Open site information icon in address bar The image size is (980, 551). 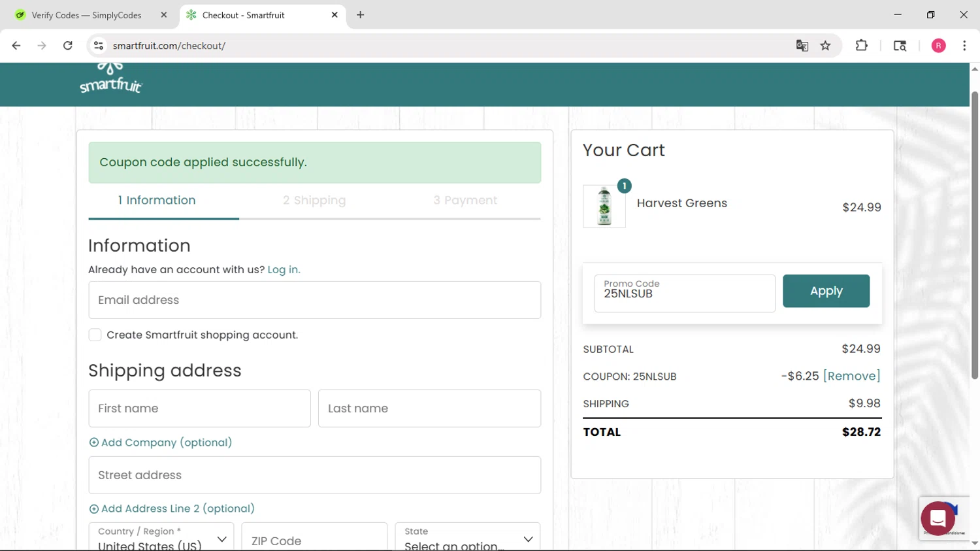[x=99, y=46]
